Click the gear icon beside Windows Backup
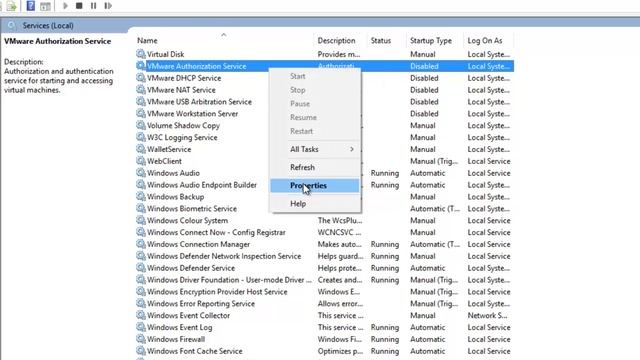Image resolution: width=640 pixels, height=360 pixels. point(141,196)
